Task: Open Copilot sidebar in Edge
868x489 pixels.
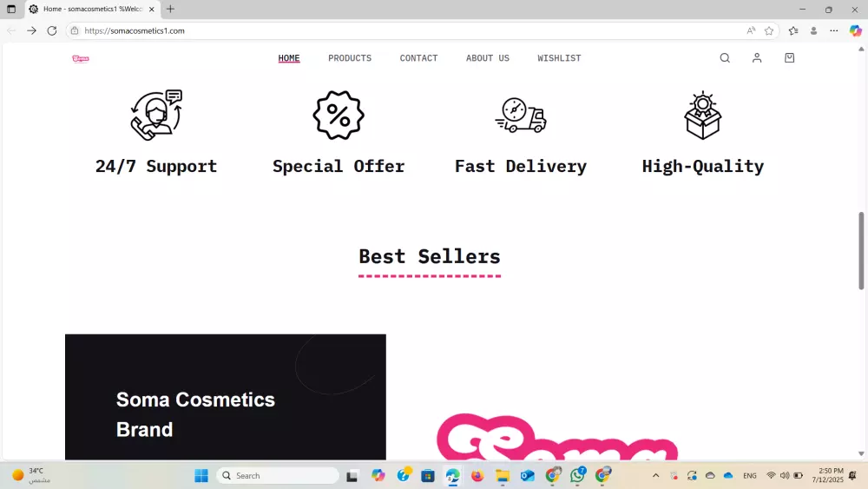Action: coord(855,31)
